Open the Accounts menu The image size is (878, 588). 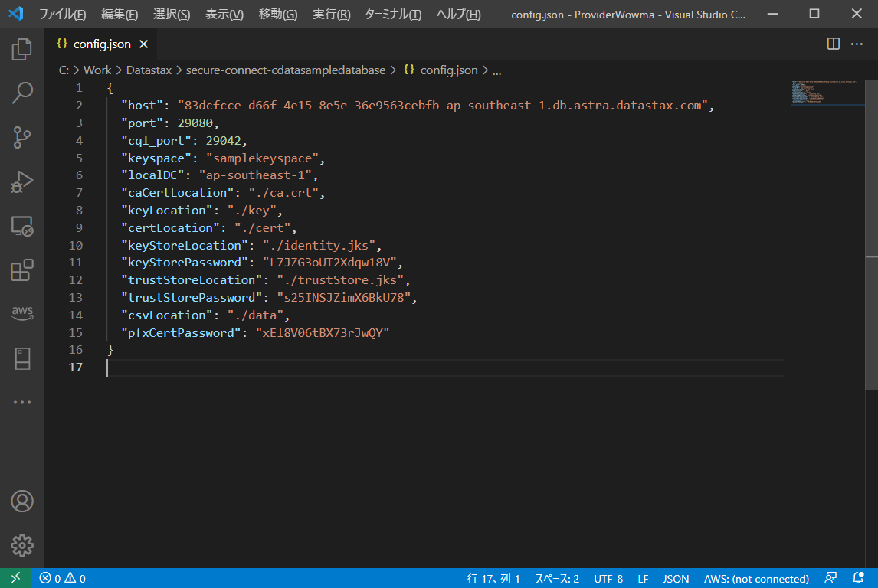coord(22,501)
